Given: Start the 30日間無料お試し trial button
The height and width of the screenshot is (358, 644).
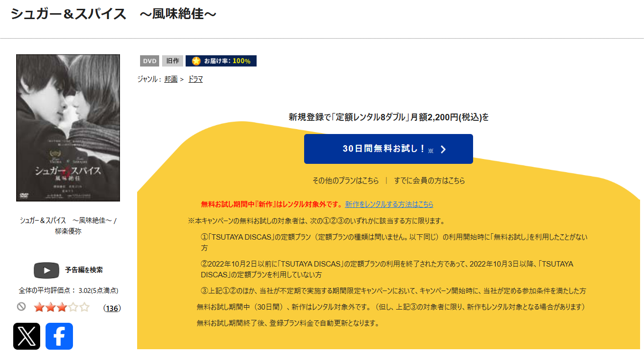Looking at the screenshot, I should (x=388, y=149).
